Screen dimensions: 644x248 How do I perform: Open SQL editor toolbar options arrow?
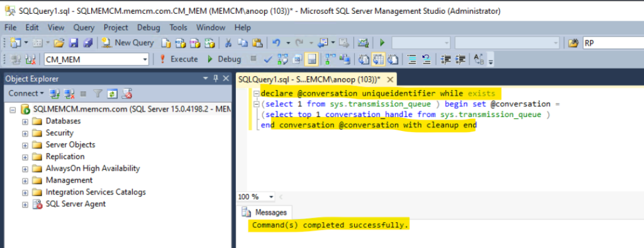[491, 61]
